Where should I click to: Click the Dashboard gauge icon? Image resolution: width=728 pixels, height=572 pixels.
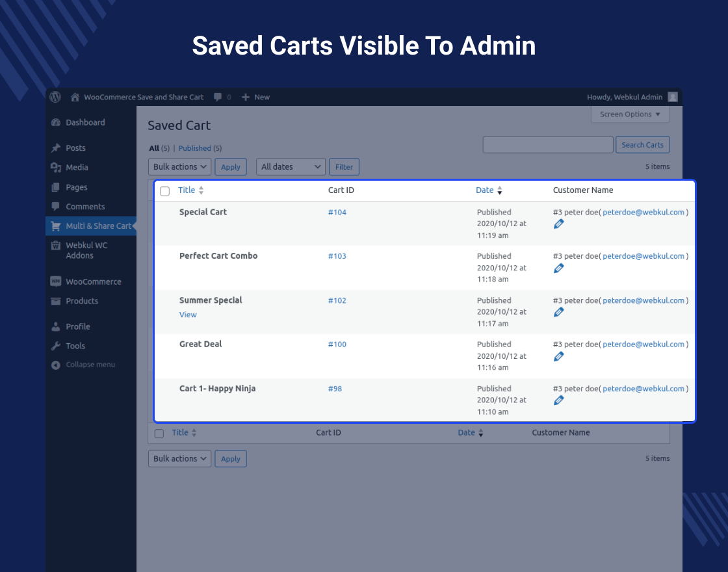click(56, 123)
